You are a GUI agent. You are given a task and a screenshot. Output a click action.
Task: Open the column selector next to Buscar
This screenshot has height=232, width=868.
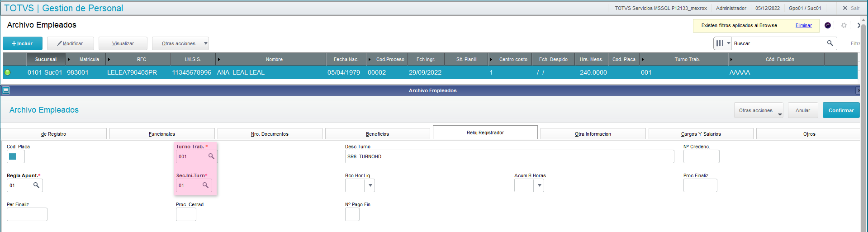722,43
